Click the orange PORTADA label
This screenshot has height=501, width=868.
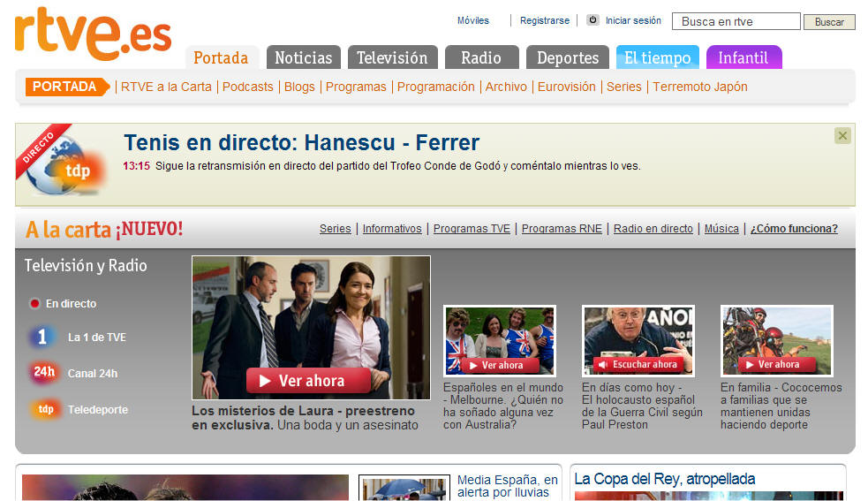click(x=67, y=87)
